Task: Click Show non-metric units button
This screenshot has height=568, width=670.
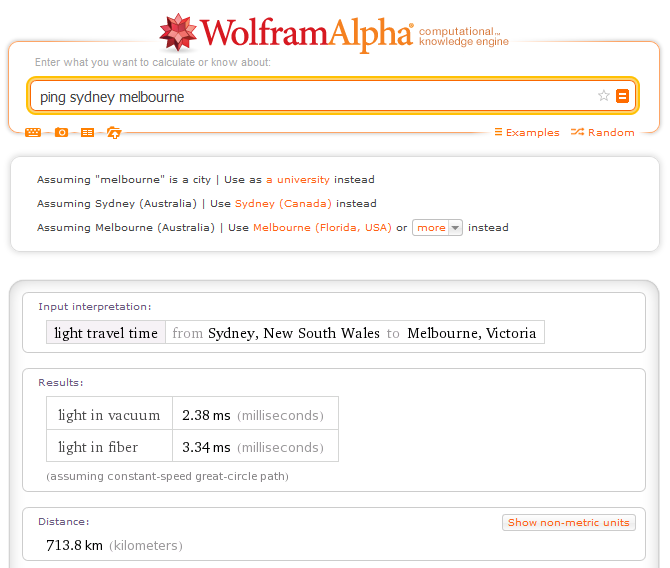Action: point(568,522)
